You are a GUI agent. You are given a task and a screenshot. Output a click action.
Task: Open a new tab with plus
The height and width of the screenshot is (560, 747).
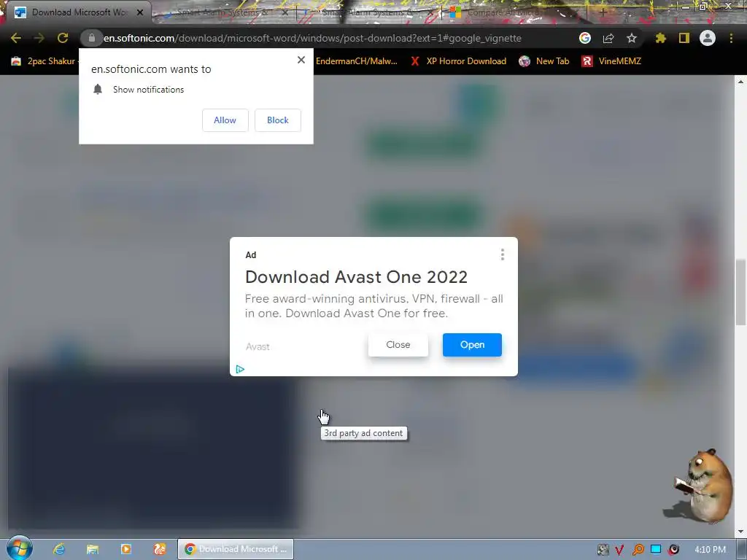(603, 12)
